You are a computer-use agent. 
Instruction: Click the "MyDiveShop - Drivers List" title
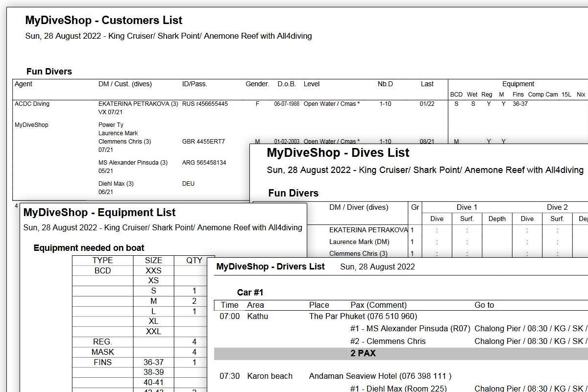pos(270,267)
